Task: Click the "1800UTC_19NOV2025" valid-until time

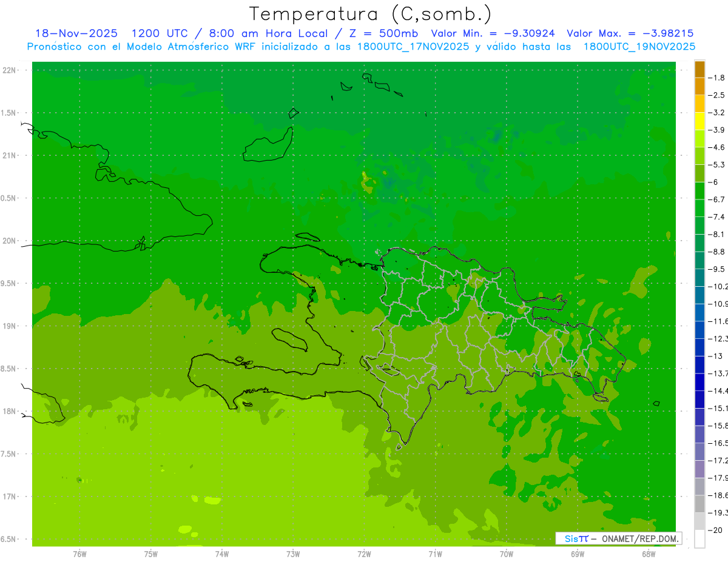Action: click(639, 46)
